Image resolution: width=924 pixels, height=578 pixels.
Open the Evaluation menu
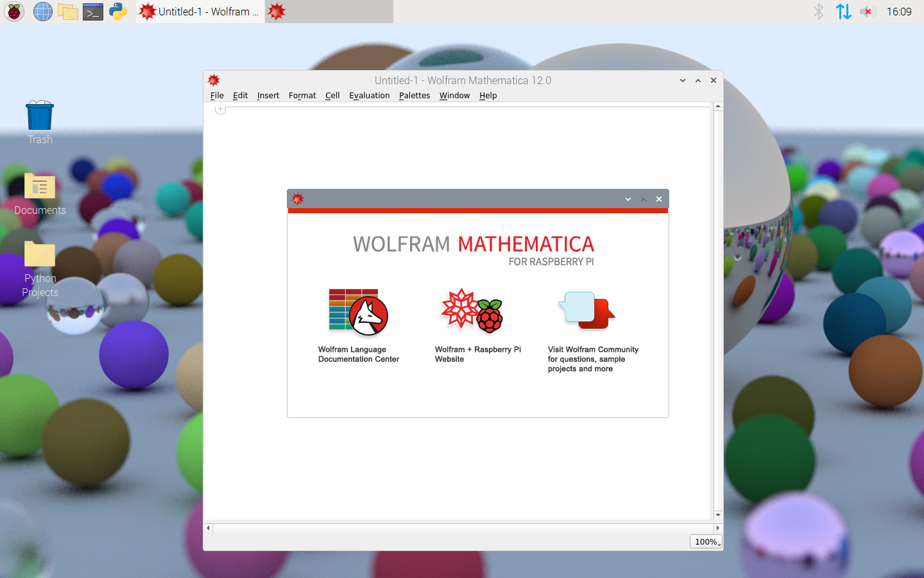click(x=369, y=96)
